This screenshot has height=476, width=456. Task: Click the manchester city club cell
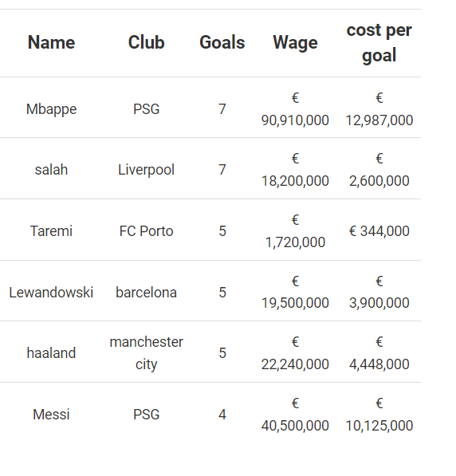point(146,353)
